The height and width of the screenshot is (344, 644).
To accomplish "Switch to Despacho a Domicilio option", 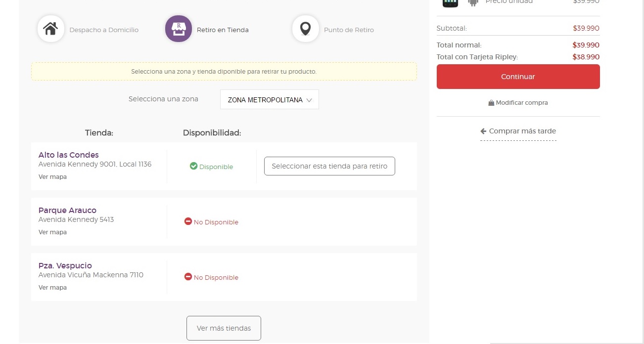I will pyautogui.click(x=104, y=30).
